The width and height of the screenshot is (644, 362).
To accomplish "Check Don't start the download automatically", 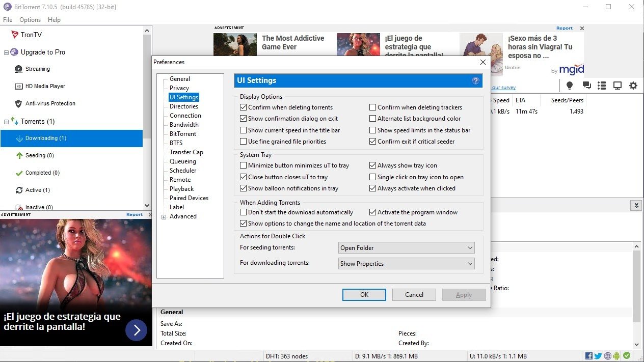I will pos(244,212).
